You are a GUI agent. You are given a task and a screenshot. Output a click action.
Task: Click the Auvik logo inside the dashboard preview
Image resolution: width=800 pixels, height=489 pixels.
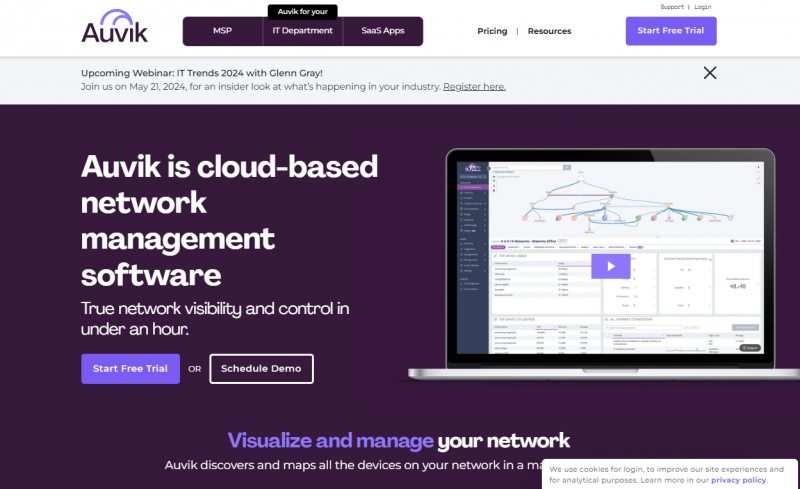pos(472,168)
